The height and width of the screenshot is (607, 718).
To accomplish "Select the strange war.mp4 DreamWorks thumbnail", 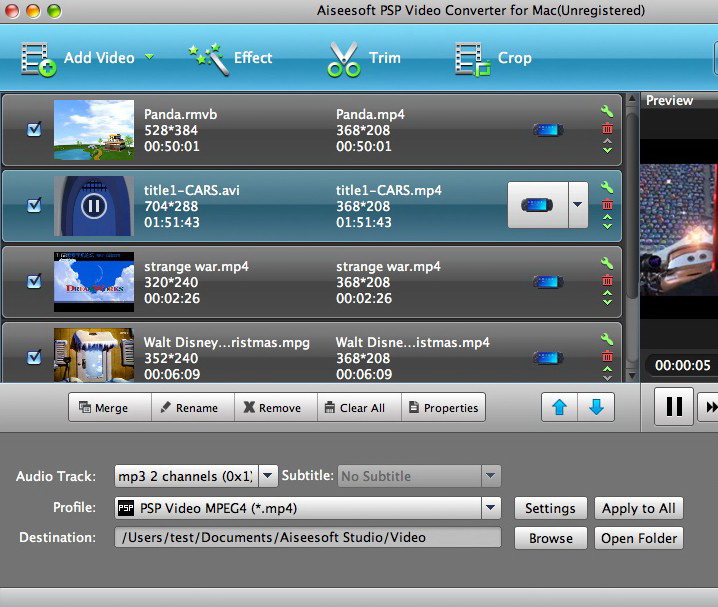I will pyautogui.click(x=94, y=282).
